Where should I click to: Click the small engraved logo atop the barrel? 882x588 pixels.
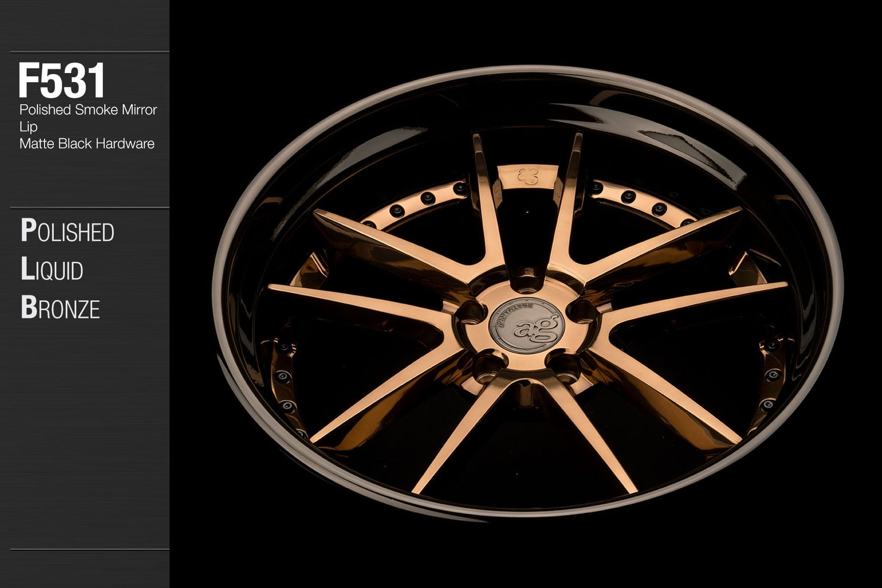(x=527, y=176)
